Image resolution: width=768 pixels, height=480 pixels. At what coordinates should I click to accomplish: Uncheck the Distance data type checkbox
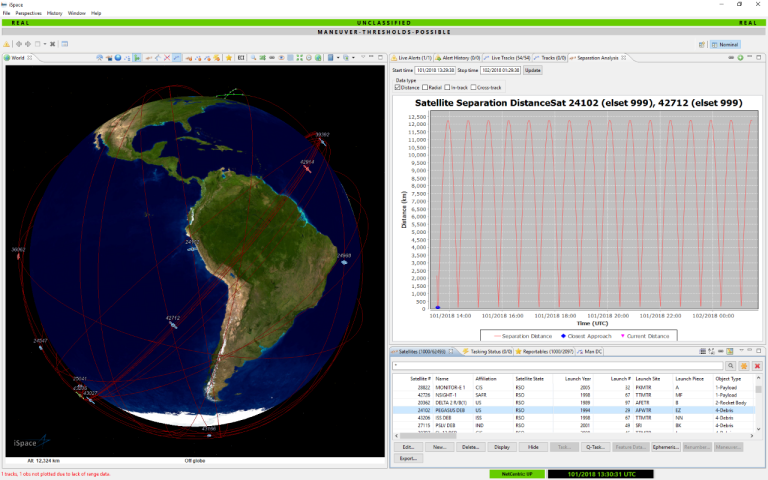[x=398, y=88]
